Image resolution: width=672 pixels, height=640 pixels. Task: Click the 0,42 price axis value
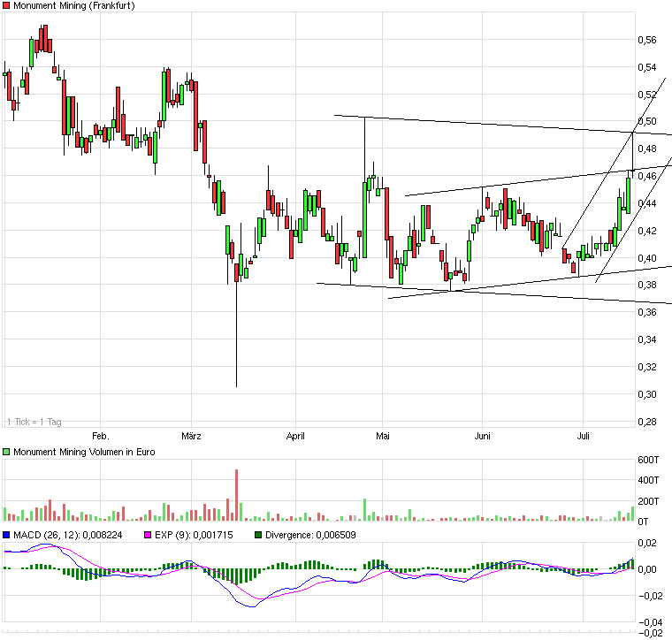click(x=647, y=231)
